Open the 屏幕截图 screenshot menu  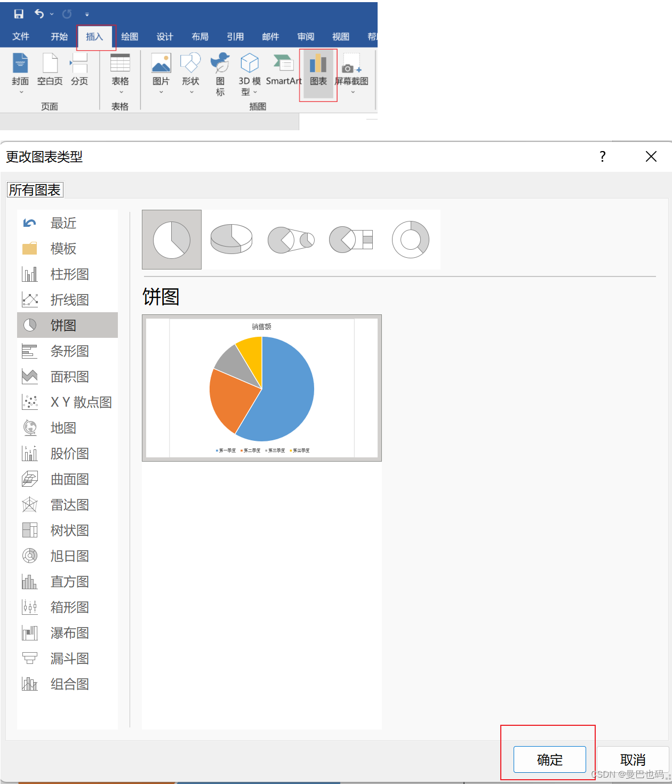tap(351, 73)
